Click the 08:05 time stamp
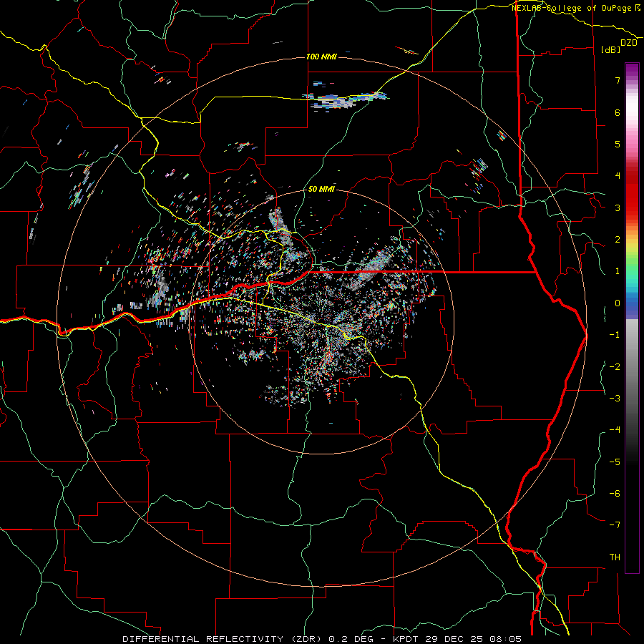This screenshot has width=644, height=644. (x=507, y=639)
